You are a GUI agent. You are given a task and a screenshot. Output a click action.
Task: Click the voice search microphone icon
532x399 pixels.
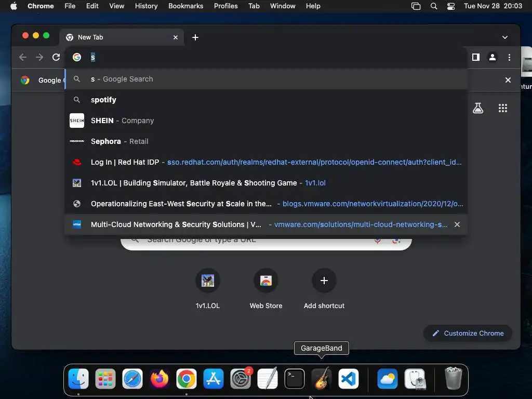pos(377,240)
